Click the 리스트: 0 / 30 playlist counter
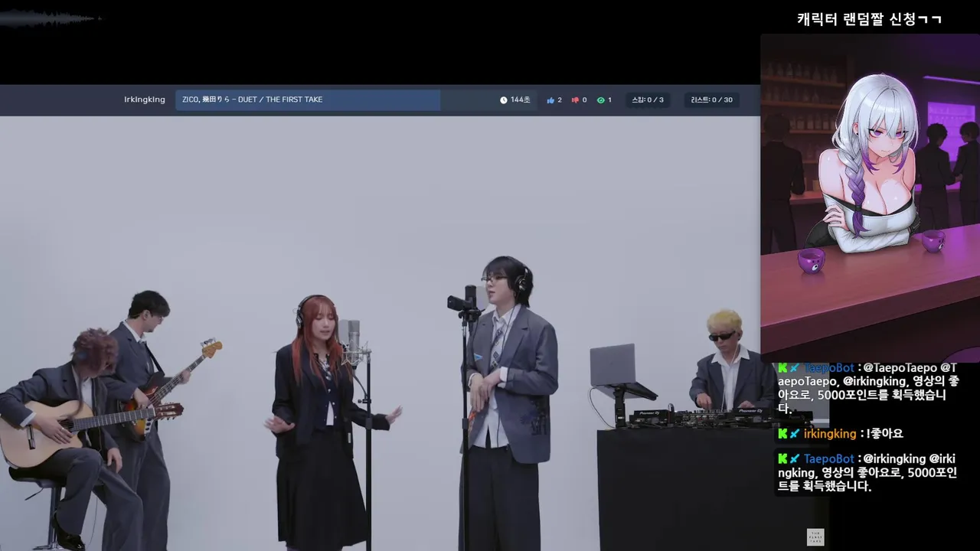The image size is (980, 551). tap(711, 100)
